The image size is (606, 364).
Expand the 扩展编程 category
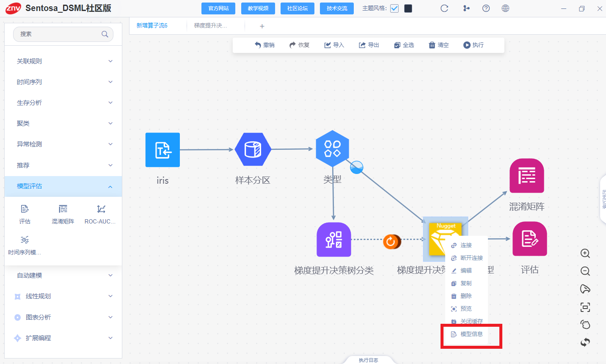pyautogui.click(x=63, y=338)
